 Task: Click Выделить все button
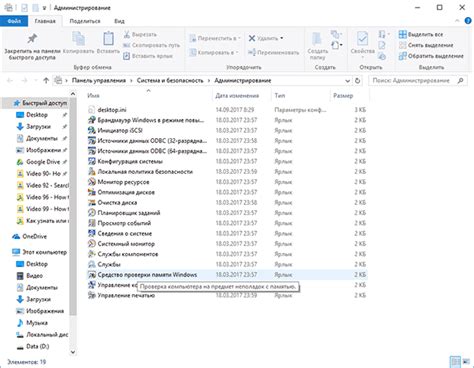(x=421, y=34)
